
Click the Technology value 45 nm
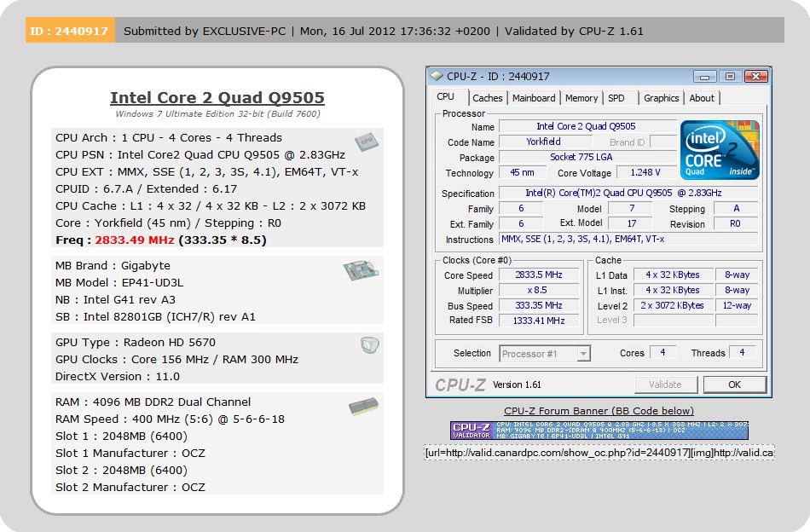pos(522,172)
